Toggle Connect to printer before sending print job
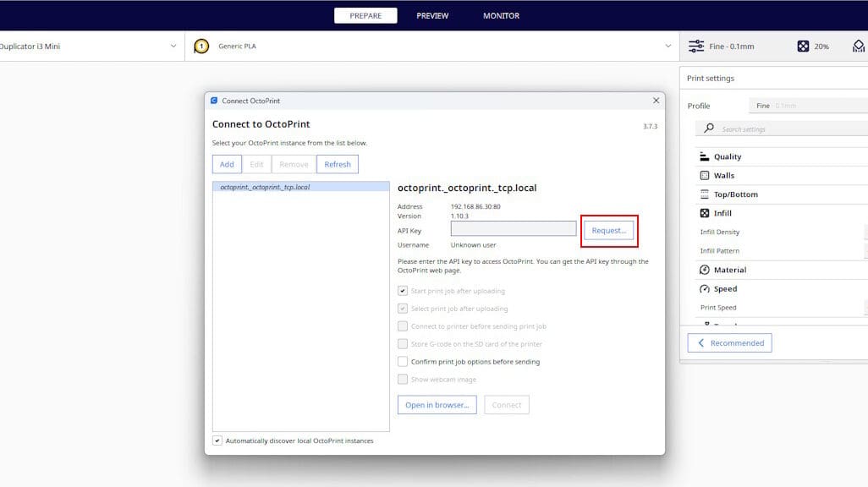Screen dimensions: 868x487 [x=403, y=326]
